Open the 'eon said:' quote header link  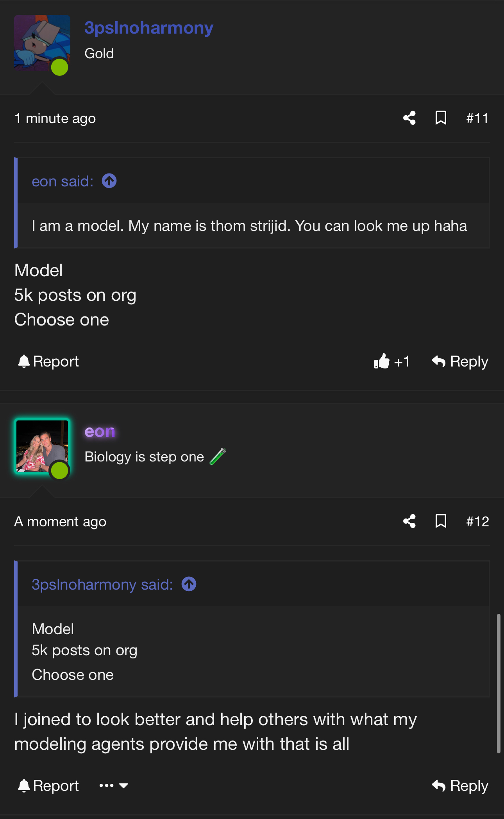(x=63, y=181)
